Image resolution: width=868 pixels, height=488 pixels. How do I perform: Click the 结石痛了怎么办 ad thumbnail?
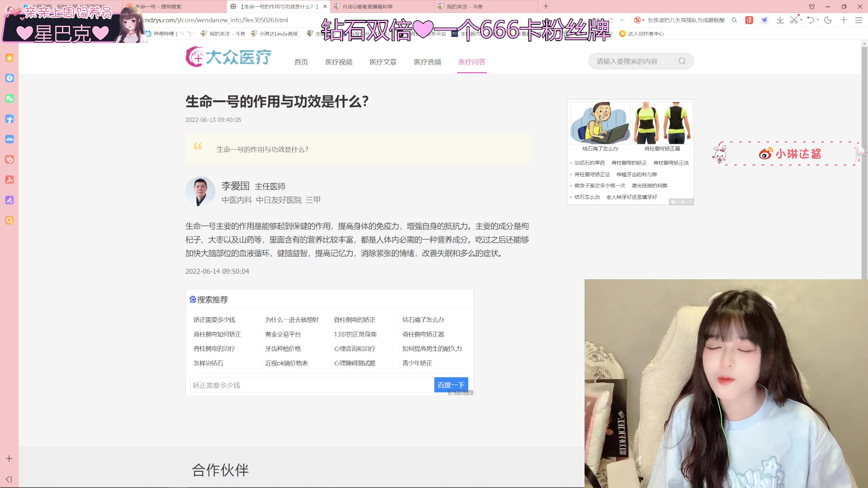click(x=600, y=123)
